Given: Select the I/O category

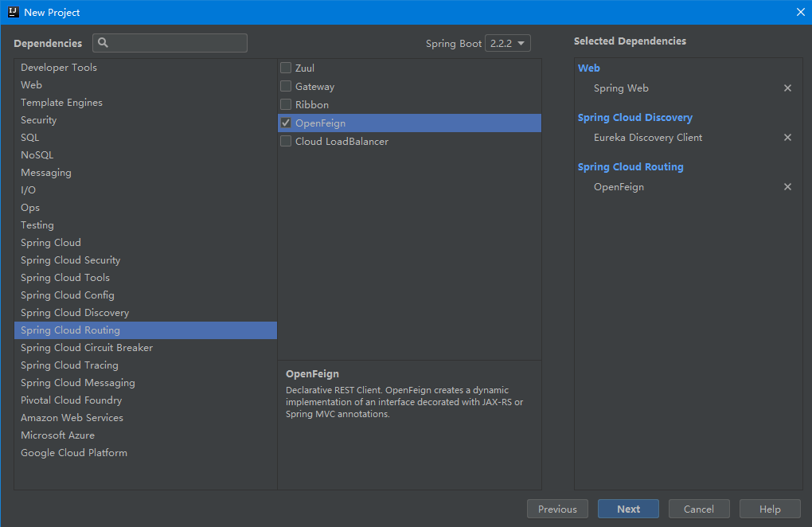Looking at the screenshot, I should (146, 190).
